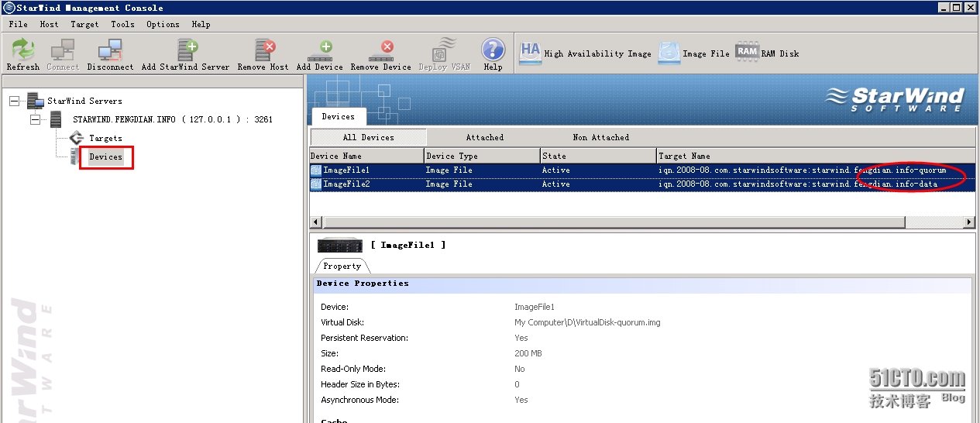Click the Persistent Reservation Yes value

[x=521, y=338]
